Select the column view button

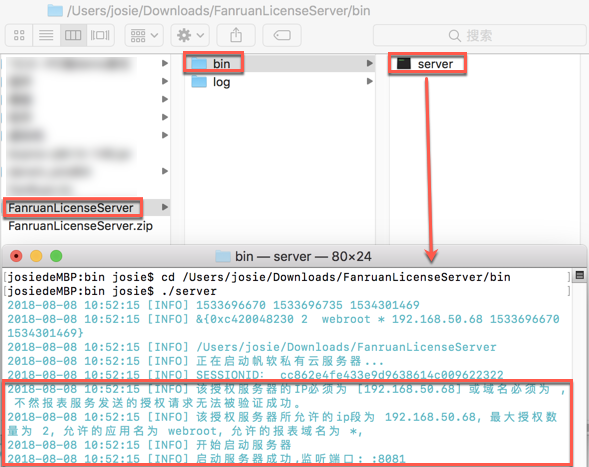pos(73,36)
